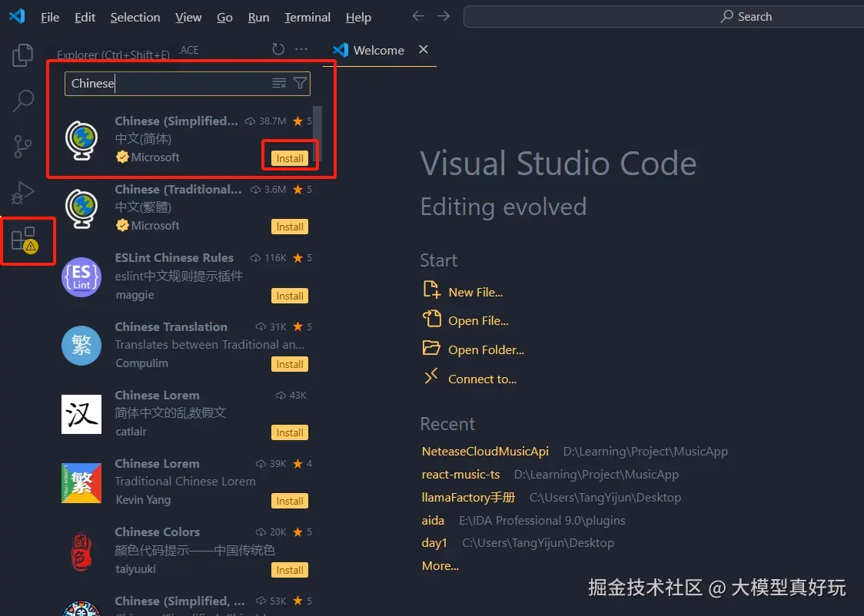Image resolution: width=864 pixels, height=616 pixels.
Task: Open the NeteaseCloudMusicApi recent project
Action: click(x=484, y=451)
